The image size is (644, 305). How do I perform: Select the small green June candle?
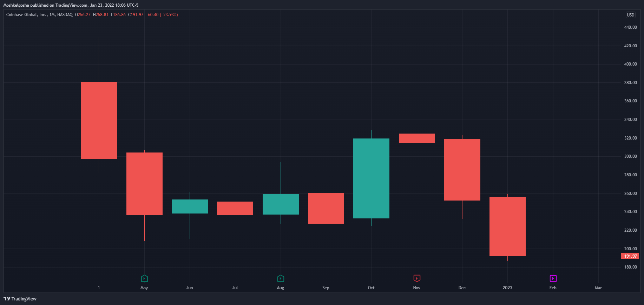pos(190,206)
